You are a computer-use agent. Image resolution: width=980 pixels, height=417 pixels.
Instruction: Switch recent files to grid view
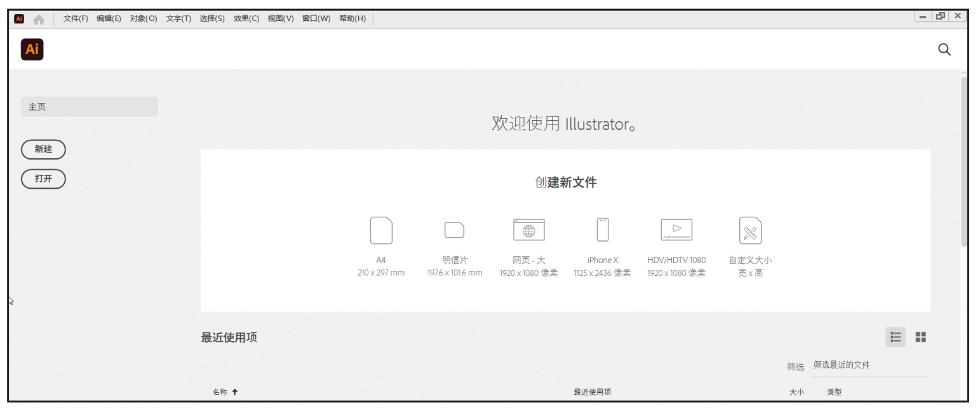(x=920, y=337)
